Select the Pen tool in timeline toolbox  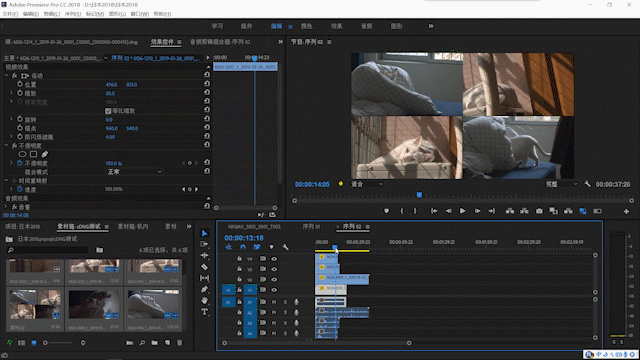(x=204, y=289)
